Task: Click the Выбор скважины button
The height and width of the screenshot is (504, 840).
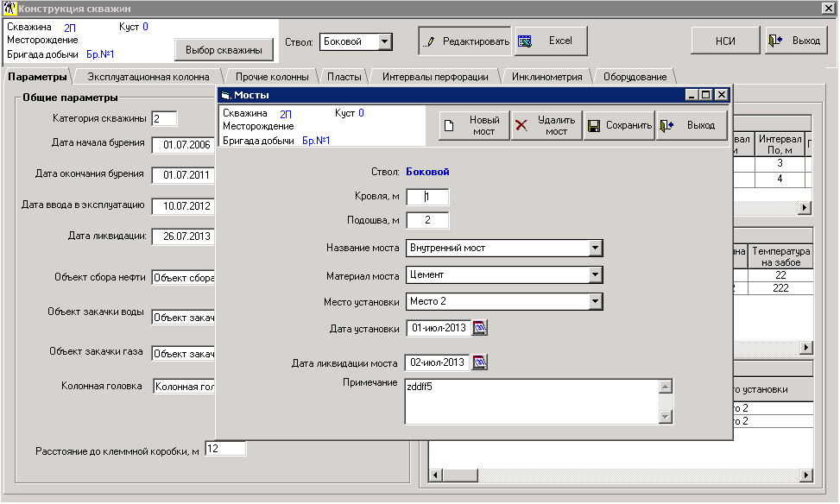Action: pos(224,50)
